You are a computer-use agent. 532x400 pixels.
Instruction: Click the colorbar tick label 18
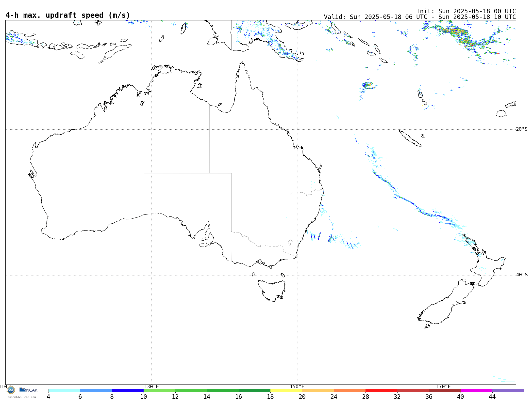[x=270, y=397]
